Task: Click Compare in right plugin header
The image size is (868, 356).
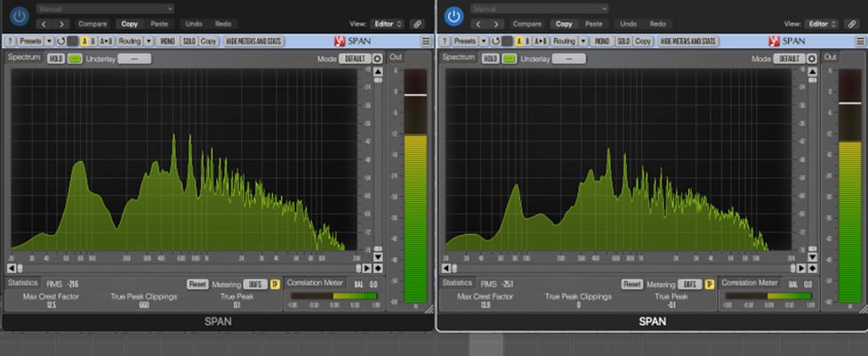Action: coord(527,24)
